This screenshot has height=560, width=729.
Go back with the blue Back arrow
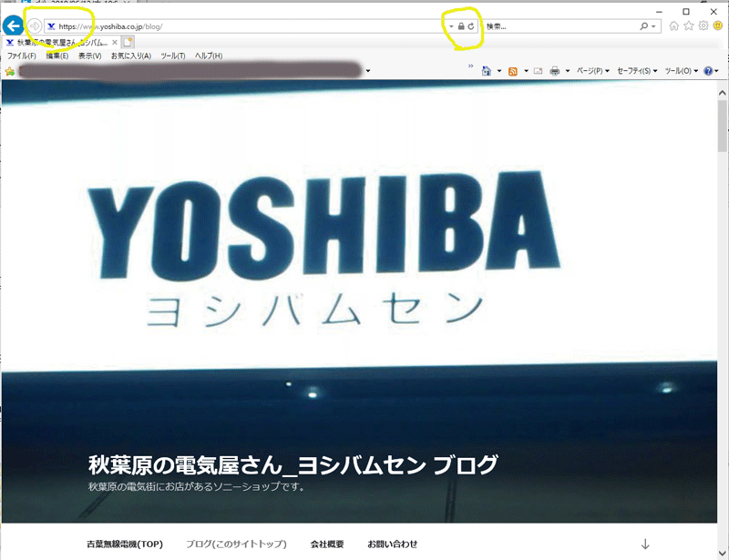14,25
